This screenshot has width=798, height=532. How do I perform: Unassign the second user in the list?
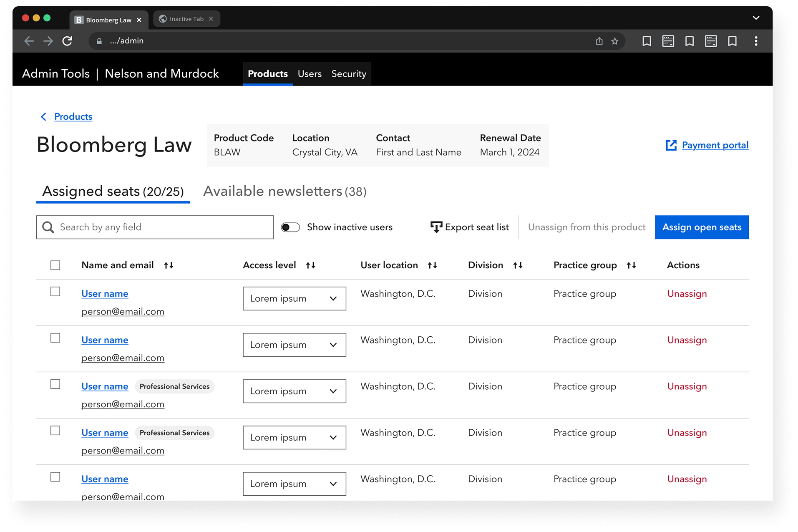[687, 340]
